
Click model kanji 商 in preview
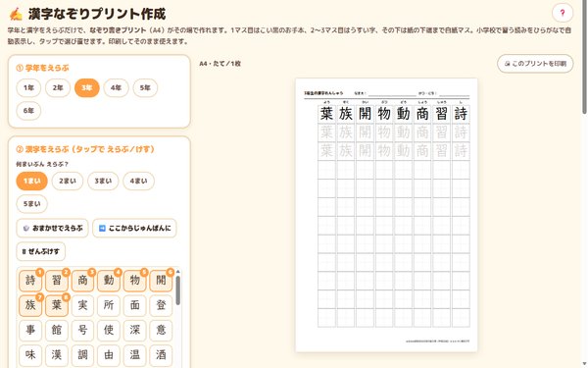(422, 114)
